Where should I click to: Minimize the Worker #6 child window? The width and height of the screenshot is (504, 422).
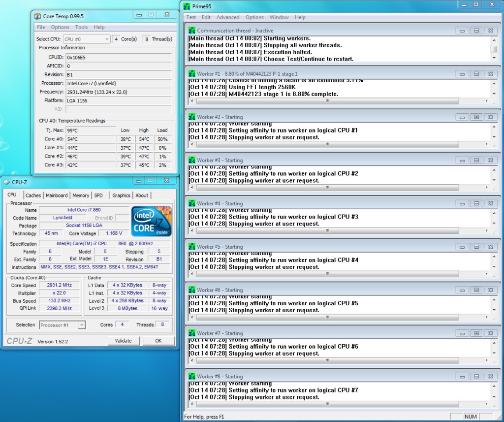[462, 291]
